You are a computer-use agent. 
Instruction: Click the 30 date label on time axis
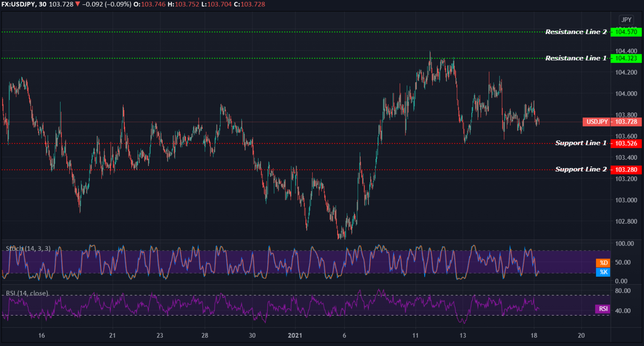pos(252,335)
